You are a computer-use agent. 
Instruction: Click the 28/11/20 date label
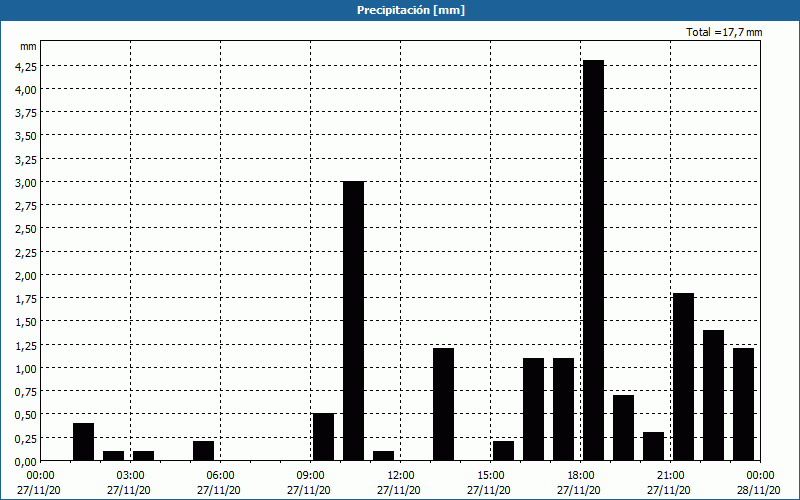[x=759, y=490]
